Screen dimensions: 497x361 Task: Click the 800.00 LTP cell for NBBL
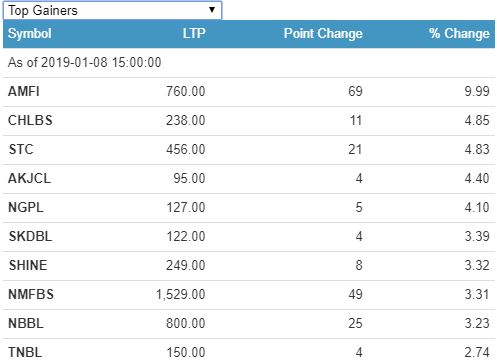point(186,323)
